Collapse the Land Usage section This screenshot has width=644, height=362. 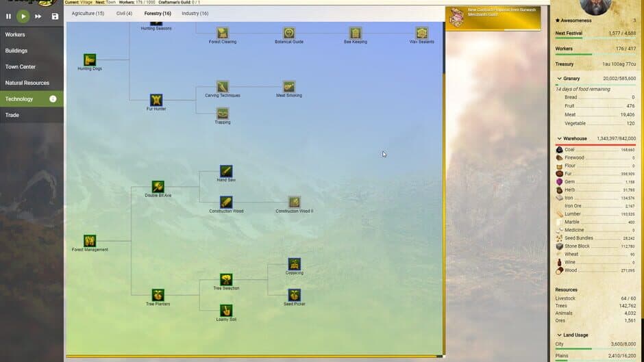(560, 335)
